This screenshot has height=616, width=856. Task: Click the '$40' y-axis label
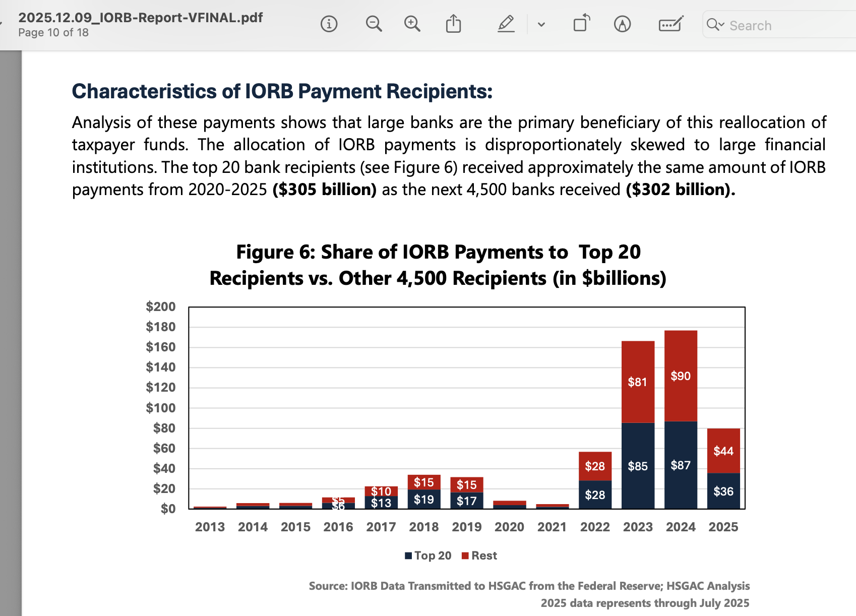(164, 468)
